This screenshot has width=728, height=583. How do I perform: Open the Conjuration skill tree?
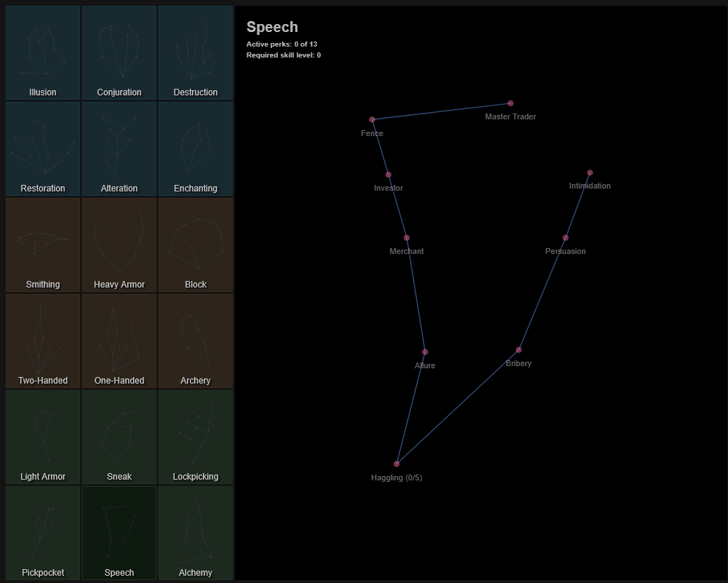point(119,52)
